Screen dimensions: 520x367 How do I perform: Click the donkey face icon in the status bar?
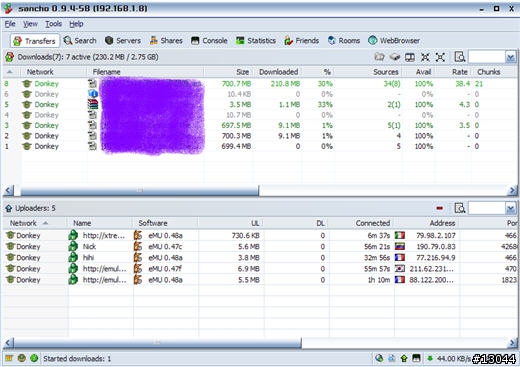(22, 358)
